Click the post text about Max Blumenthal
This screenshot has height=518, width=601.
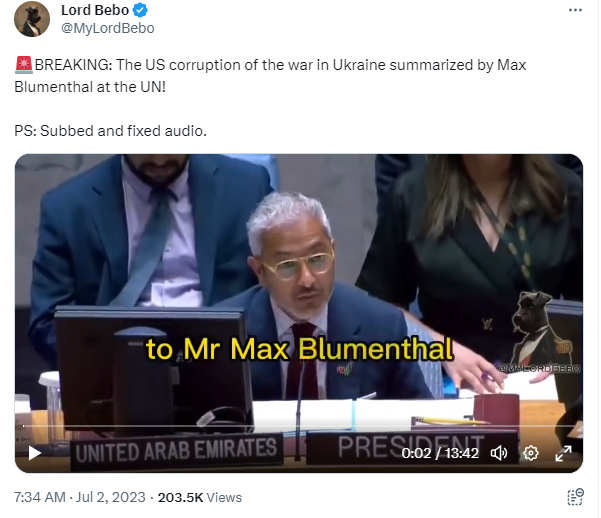pyautogui.click(x=270, y=76)
